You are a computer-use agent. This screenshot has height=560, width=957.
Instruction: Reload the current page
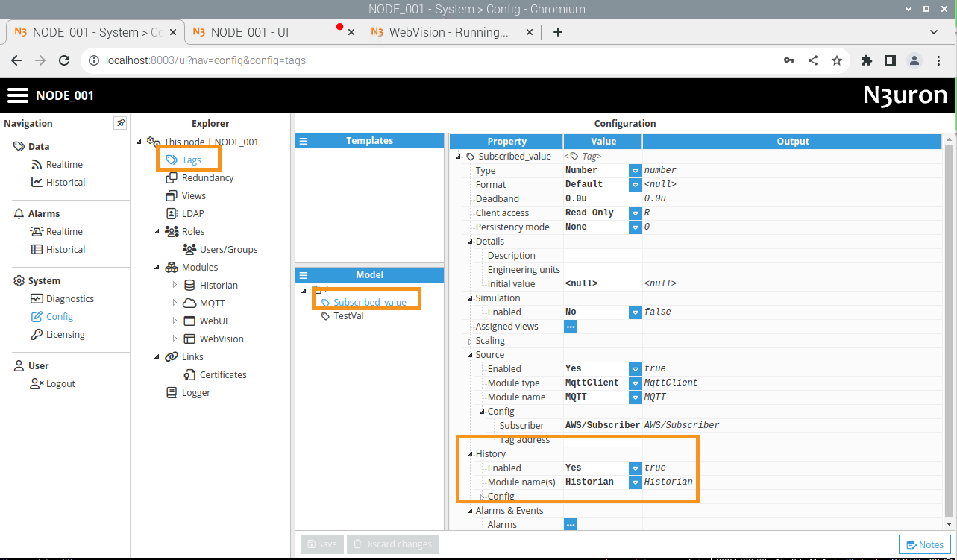pyautogui.click(x=64, y=60)
